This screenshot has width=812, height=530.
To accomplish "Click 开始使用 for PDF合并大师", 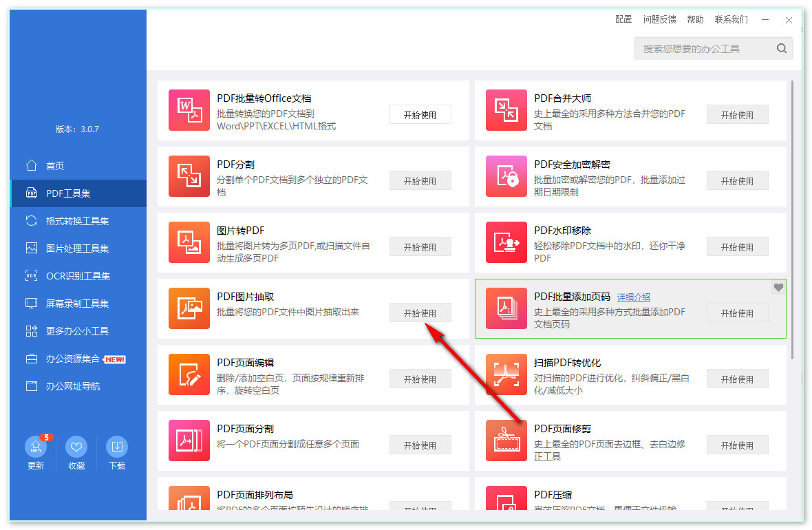I will (737, 114).
